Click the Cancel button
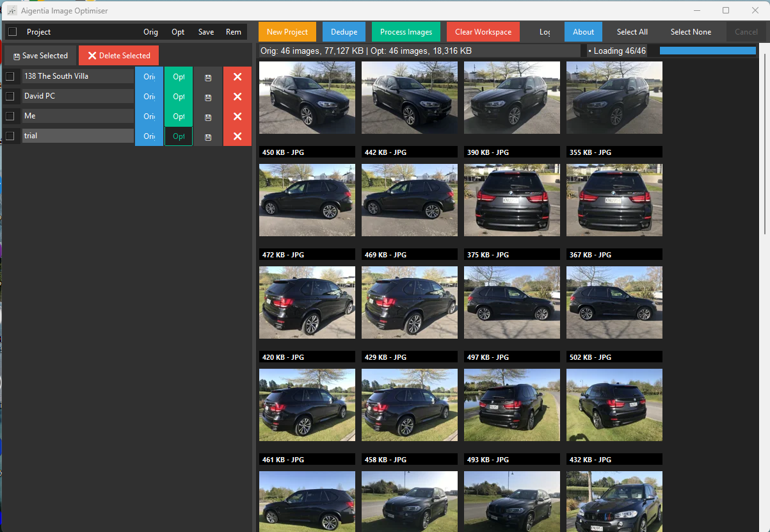This screenshot has width=770, height=532. click(x=746, y=32)
